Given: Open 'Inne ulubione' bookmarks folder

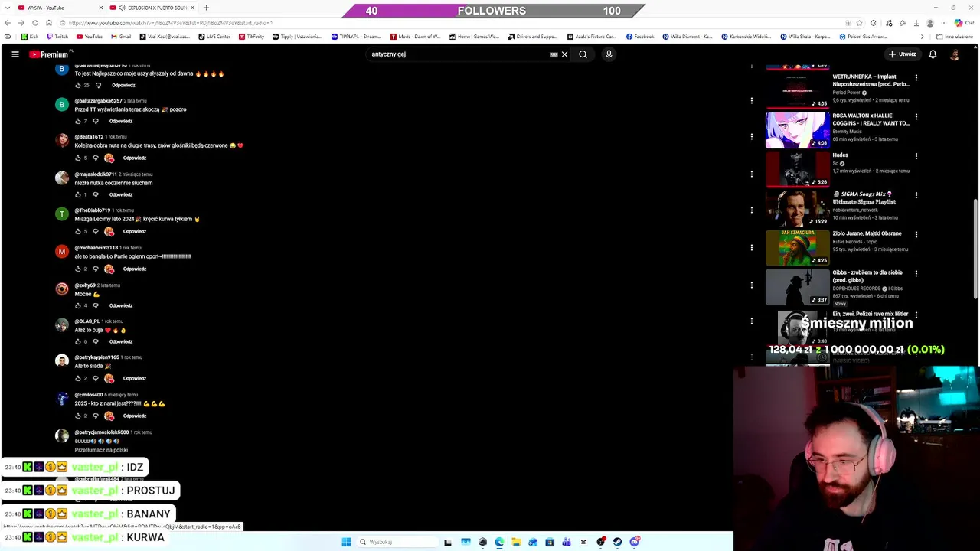Looking at the screenshot, I should [x=955, y=37].
